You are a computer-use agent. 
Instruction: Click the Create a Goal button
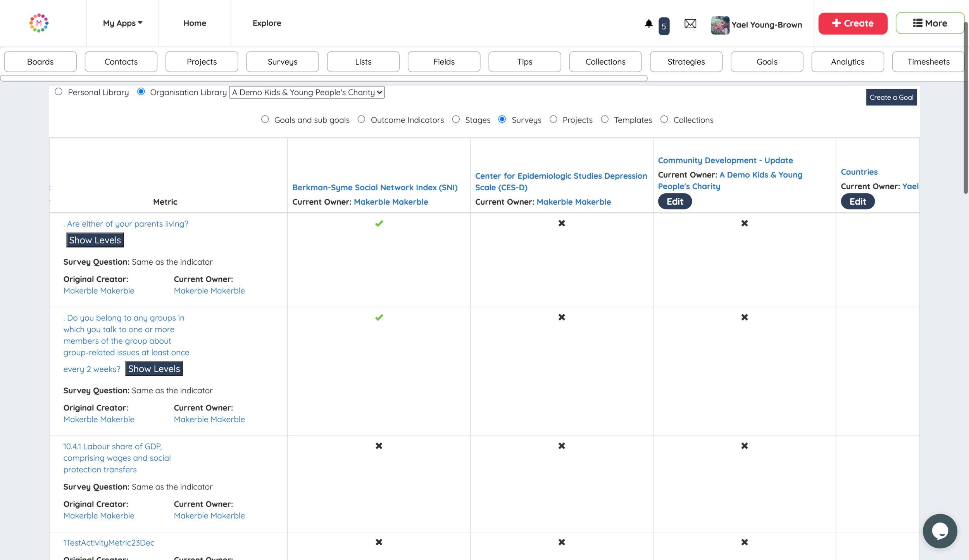coord(891,97)
